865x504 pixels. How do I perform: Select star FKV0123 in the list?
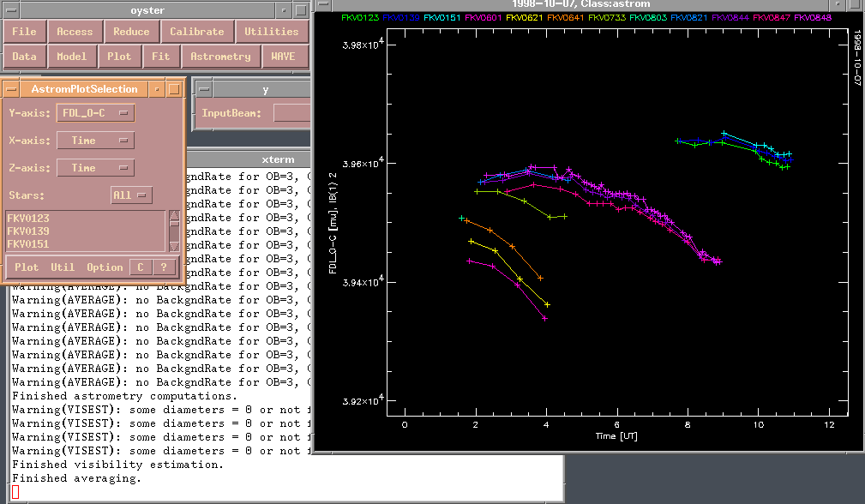(x=28, y=219)
